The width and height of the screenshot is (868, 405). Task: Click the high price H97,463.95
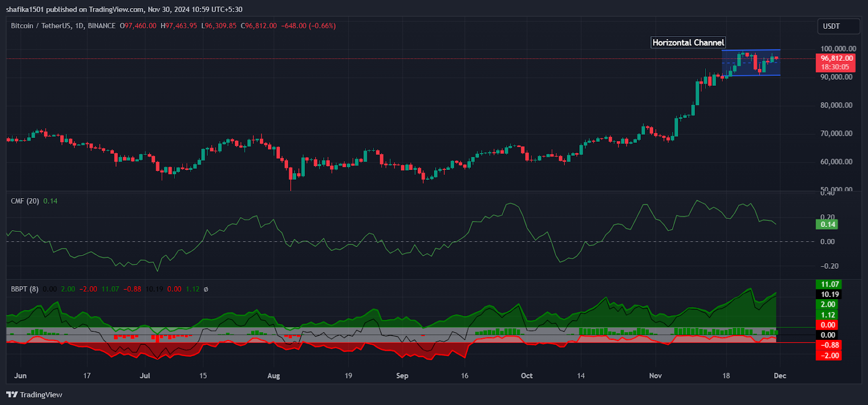coord(178,26)
